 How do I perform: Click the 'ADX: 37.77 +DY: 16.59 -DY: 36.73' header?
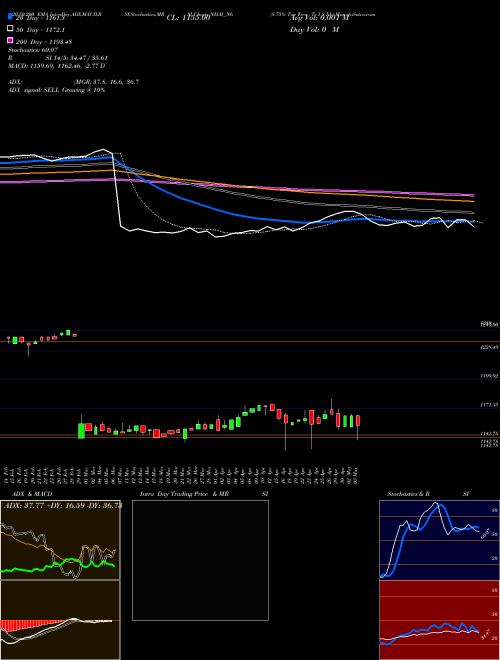[63, 505]
